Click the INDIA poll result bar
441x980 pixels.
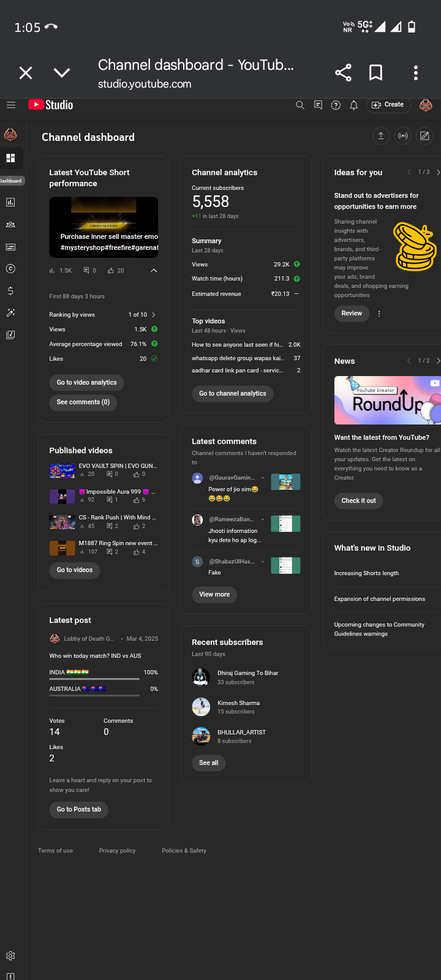coord(94,679)
